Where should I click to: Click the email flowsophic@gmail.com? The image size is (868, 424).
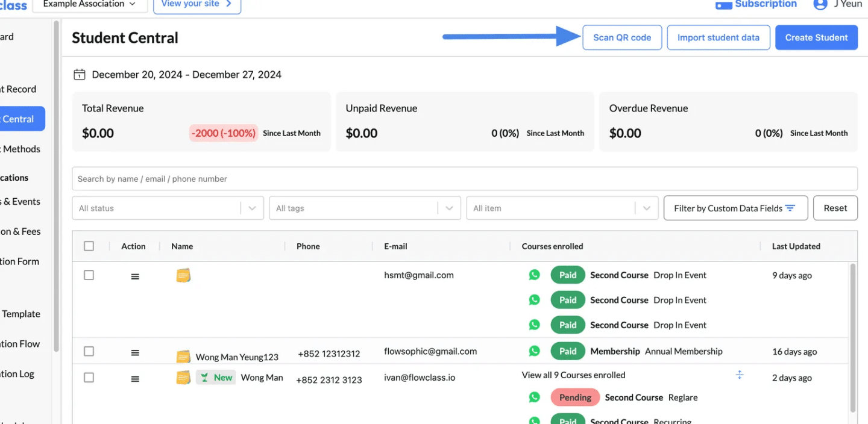click(430, 351)
